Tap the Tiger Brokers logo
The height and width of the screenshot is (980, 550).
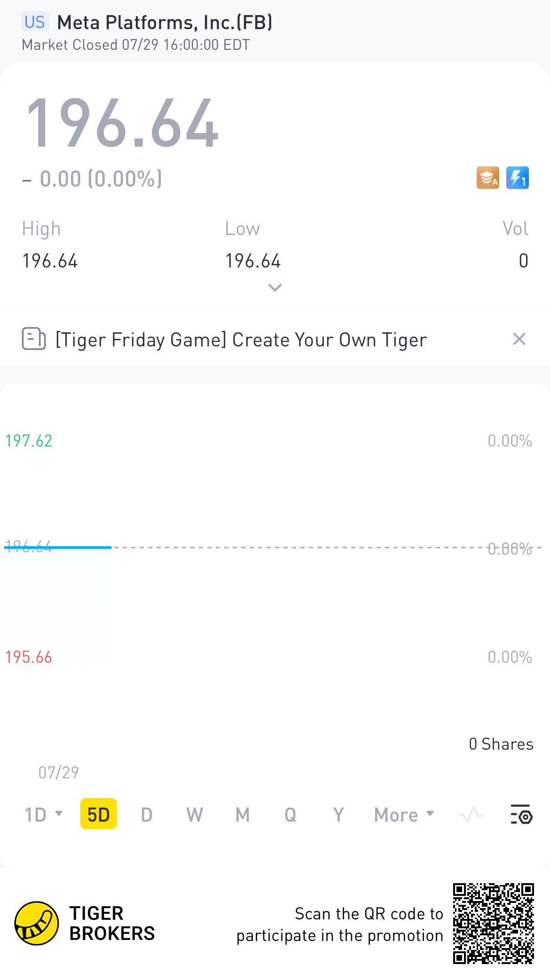37,923
